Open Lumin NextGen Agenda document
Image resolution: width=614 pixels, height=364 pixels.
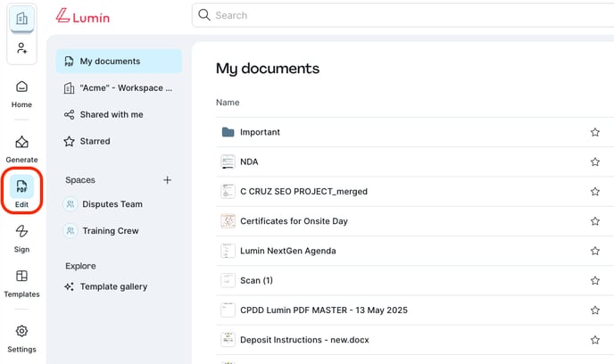coord(287,251)
